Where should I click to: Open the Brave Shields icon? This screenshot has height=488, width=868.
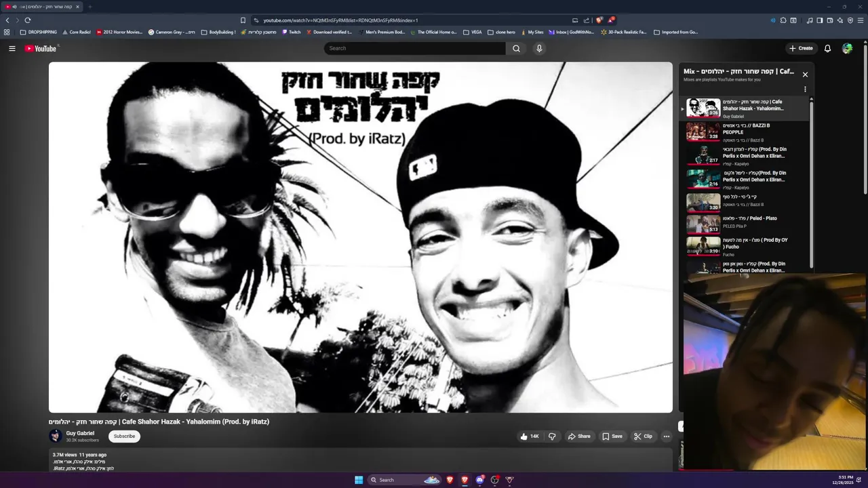[x=599, y=20]
